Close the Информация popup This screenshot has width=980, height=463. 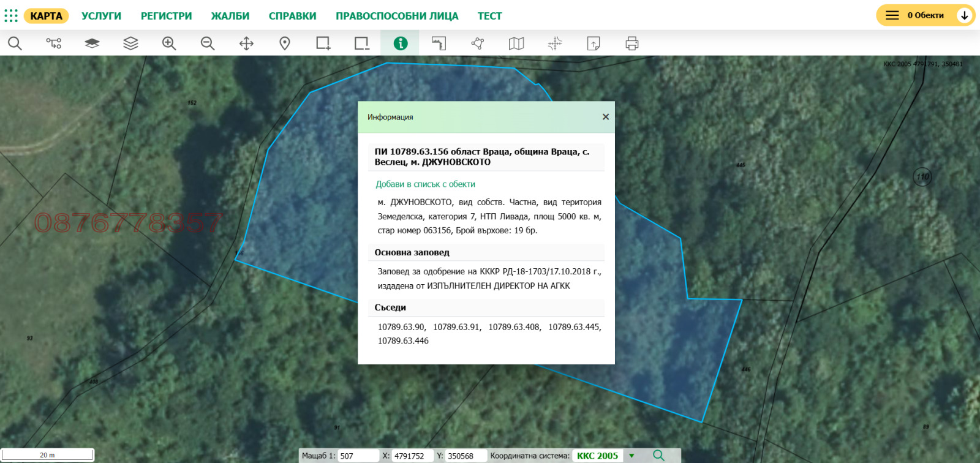coord(605,117)
